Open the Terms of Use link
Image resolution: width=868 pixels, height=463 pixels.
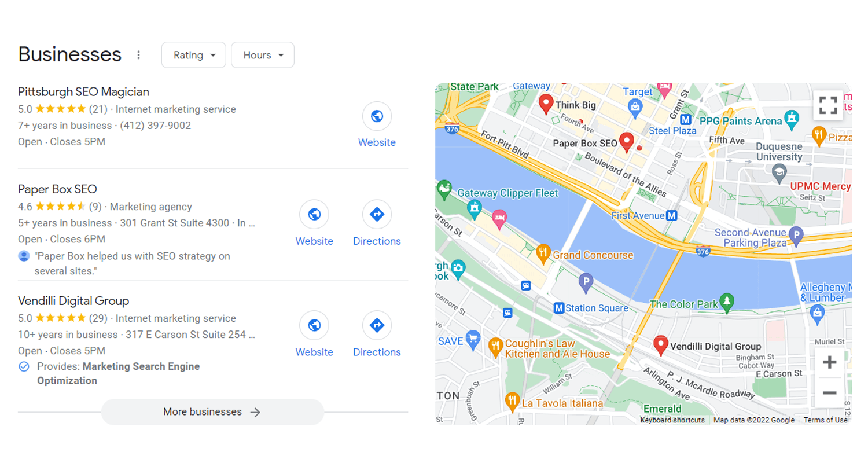pyautogui.click(x=825, y=420)
